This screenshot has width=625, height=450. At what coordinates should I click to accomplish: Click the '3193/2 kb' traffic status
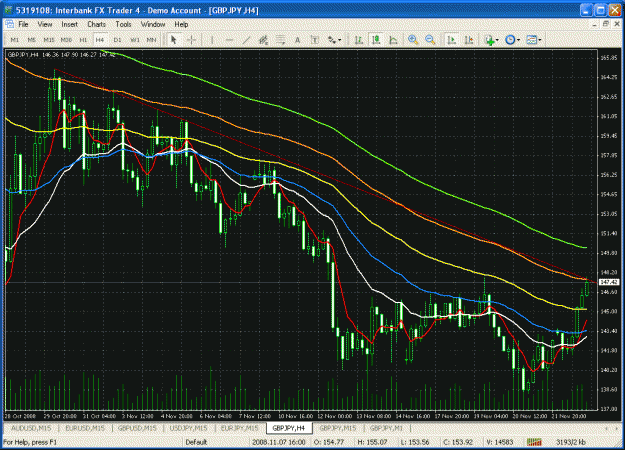[571, 442]
